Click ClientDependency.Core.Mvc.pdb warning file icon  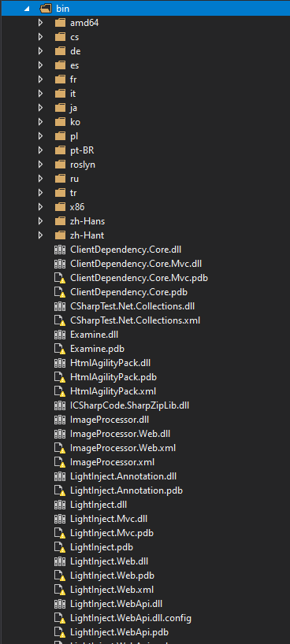60,278
